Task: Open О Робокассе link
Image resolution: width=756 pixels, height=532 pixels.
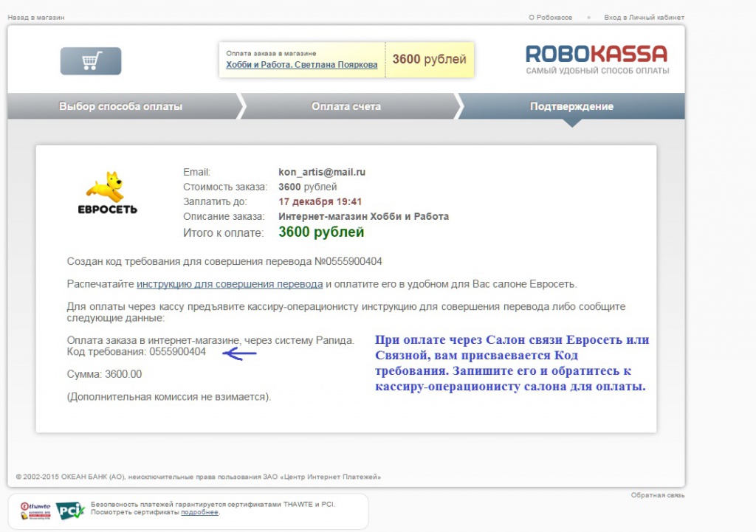Action: click(550, 18)
